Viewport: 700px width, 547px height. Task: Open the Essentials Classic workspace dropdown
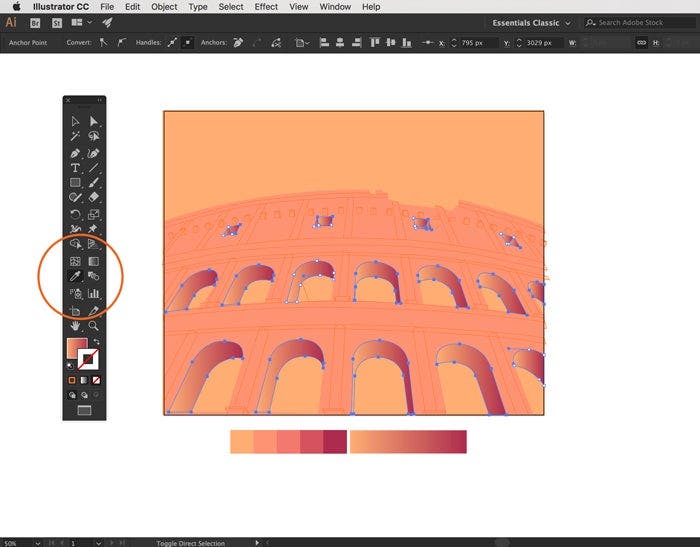point(532,22)
